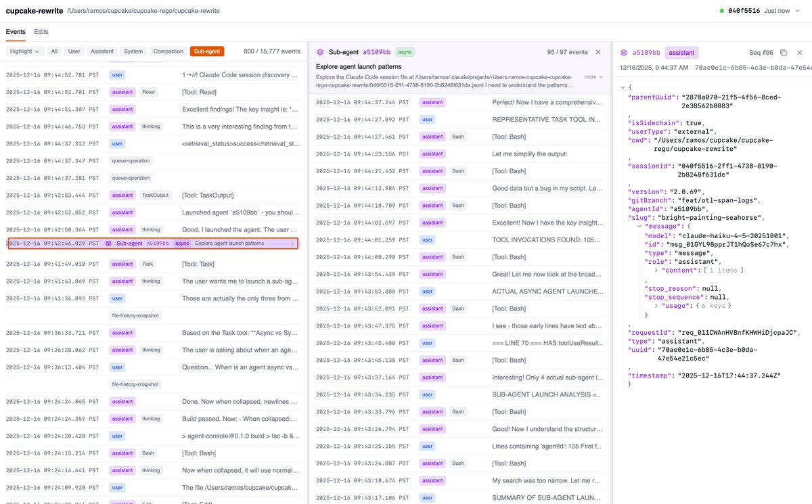Copy the event JSON with the copy icon
812x504 pixels.
pyautogui.click(x=784, y=52)
